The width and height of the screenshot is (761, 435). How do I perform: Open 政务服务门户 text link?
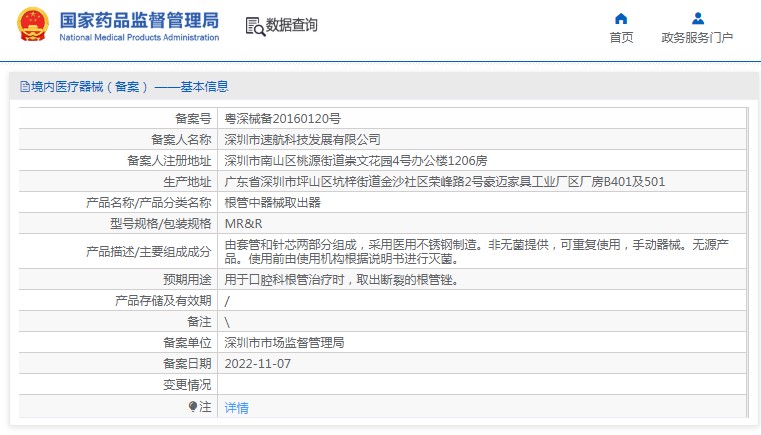coord(697,37)
